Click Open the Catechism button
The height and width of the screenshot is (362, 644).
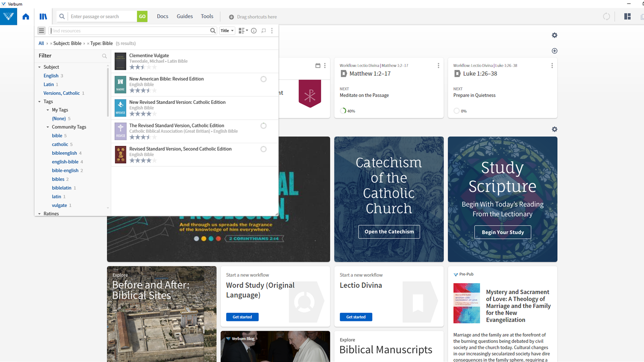[x=389, y=232]
